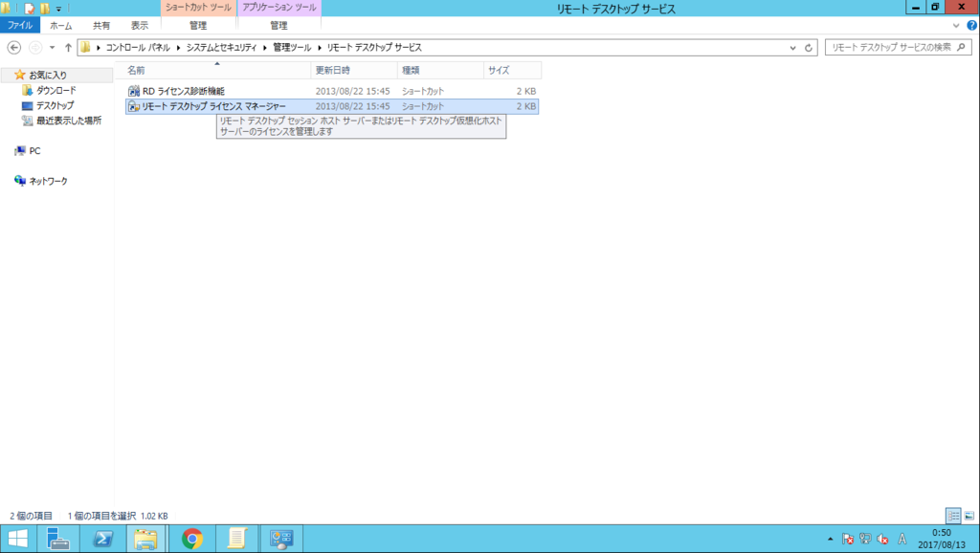980x553 pixels.
Task: Open 管理 tab under アプリケーション ツール
Action: (278, 26)
